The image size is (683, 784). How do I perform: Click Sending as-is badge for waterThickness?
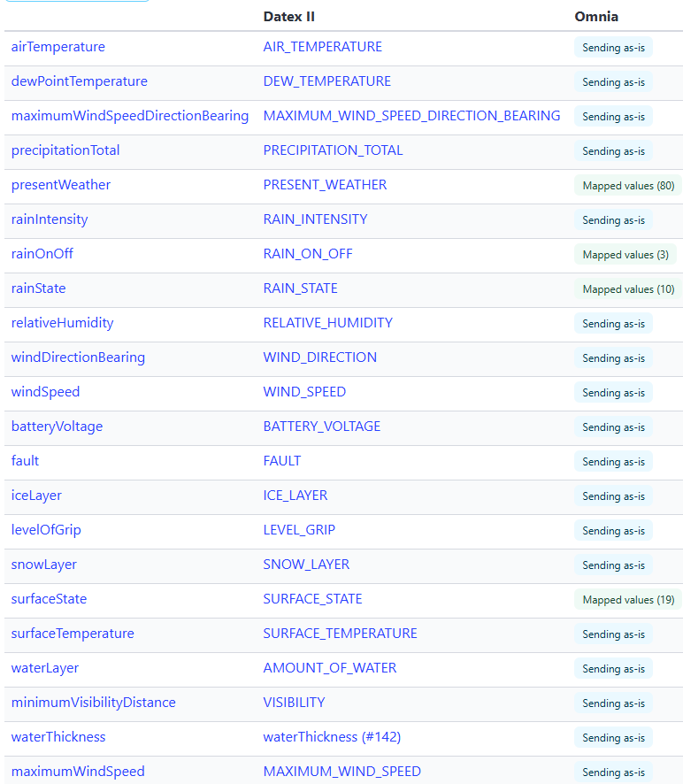pos(613,737)
